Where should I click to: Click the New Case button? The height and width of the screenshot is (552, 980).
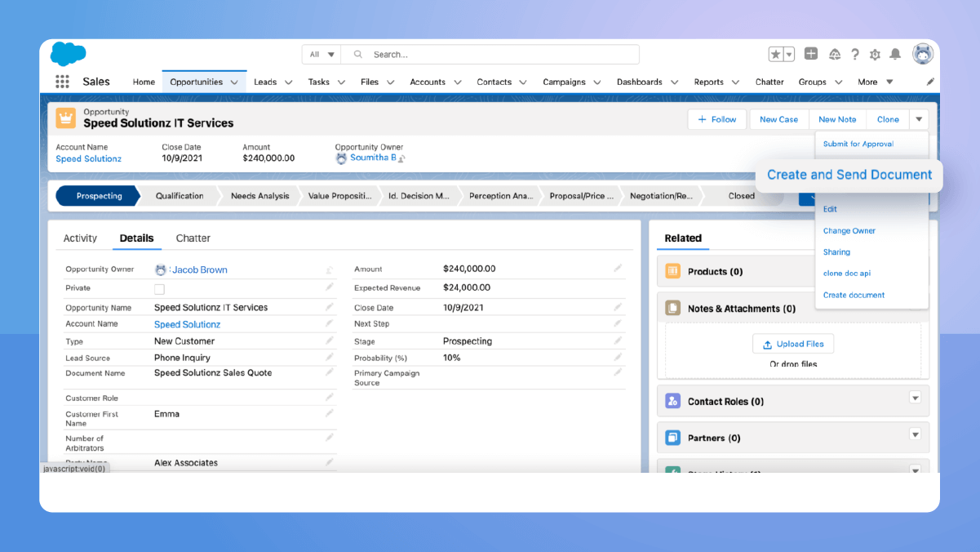[778, 119]
